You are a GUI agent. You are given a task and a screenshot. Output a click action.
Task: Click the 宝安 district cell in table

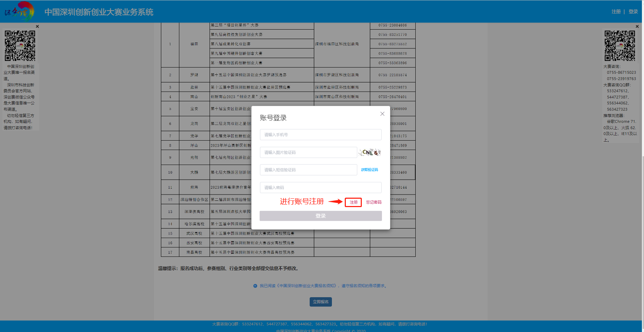click(194, 109)
